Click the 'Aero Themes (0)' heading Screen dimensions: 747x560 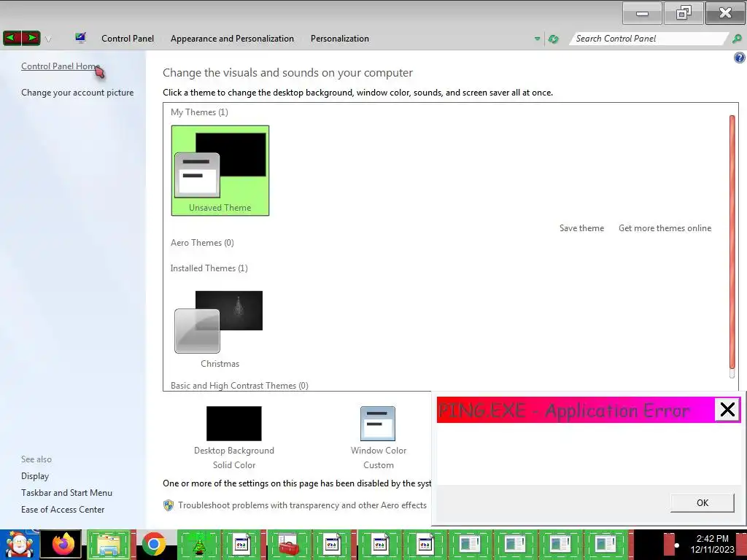(x=202, y=243)
